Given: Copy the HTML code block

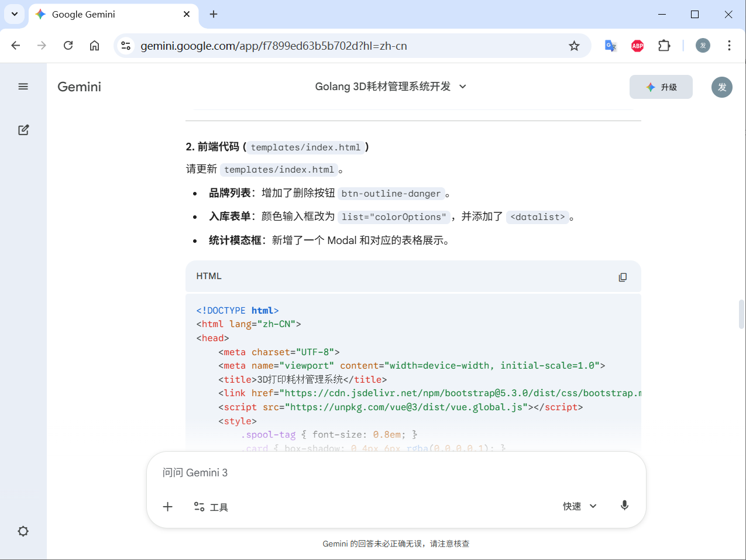Looking at the screenshot, I should [x=623, y=277].
